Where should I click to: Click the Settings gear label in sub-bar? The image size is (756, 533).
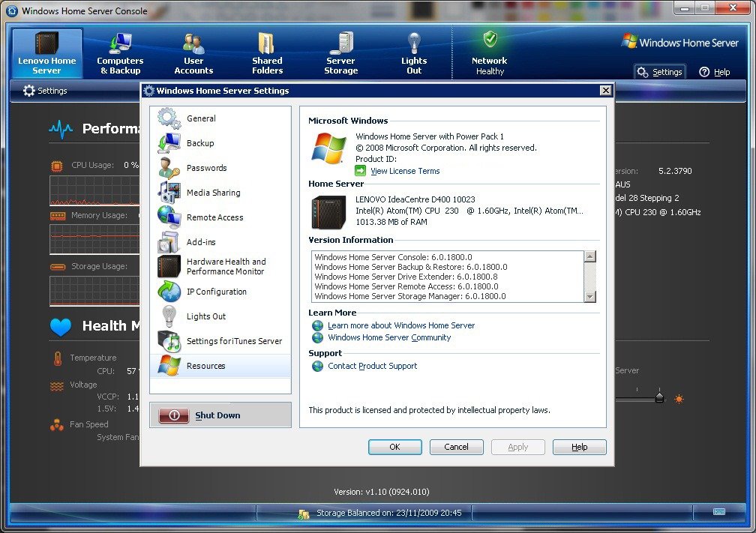click(45, 90)
